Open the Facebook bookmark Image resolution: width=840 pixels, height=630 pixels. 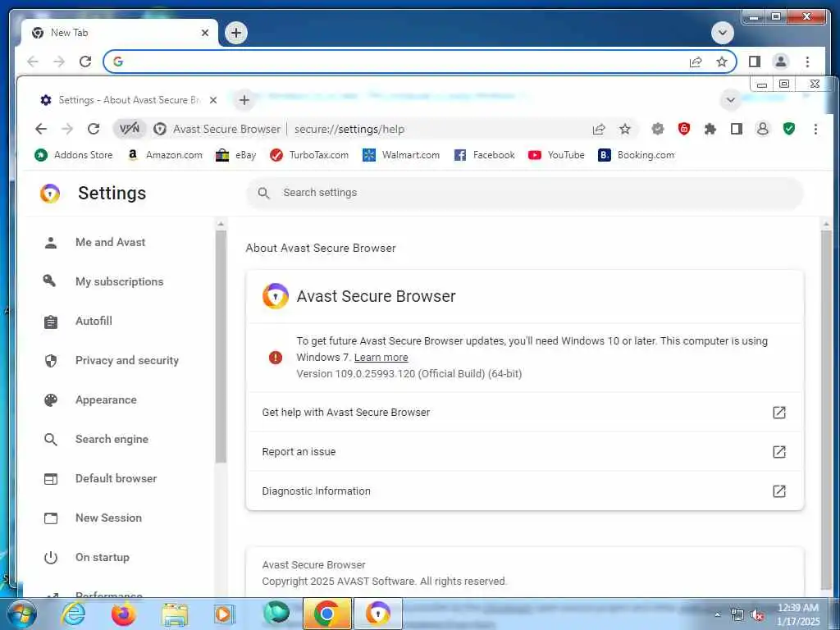pos(484,155)
